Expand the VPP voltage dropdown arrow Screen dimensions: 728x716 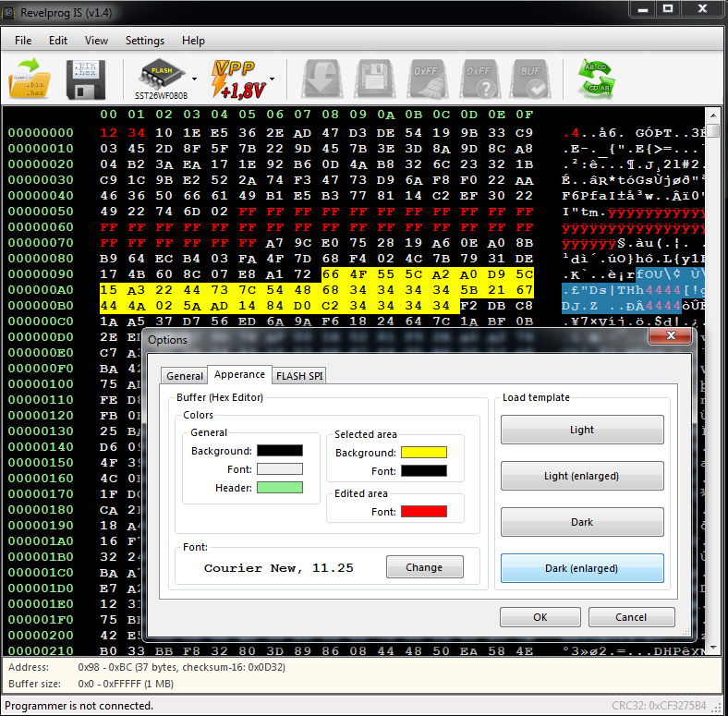[272, 79]
